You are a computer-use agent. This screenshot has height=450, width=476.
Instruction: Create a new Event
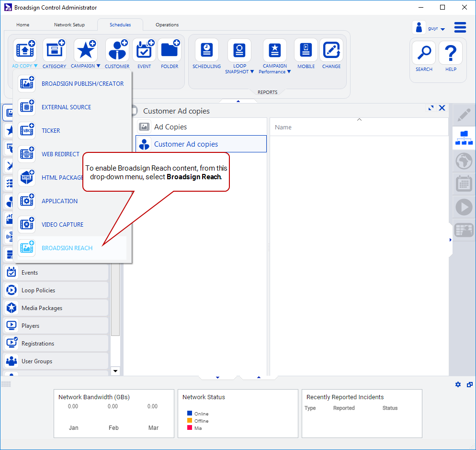144,50
